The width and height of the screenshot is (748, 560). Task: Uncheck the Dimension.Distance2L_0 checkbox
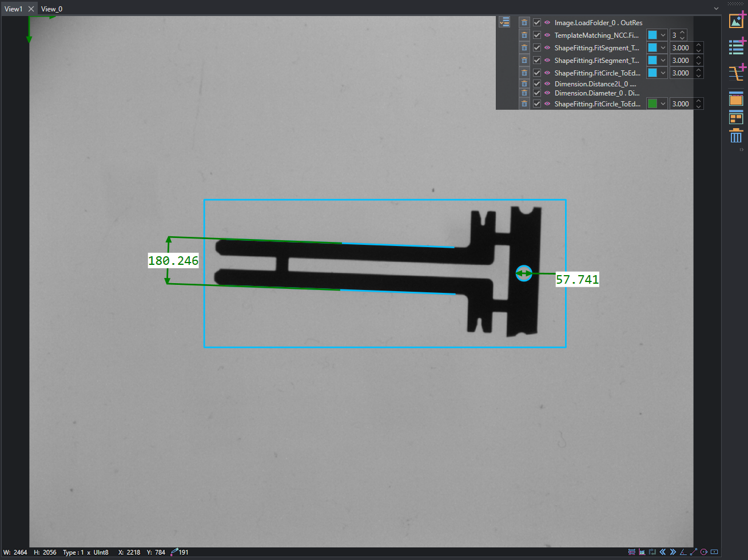[x=537, y=84]
